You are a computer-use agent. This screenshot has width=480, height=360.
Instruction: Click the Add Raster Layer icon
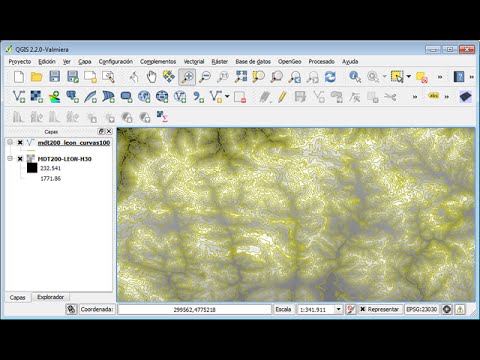[x=36, y=97]
